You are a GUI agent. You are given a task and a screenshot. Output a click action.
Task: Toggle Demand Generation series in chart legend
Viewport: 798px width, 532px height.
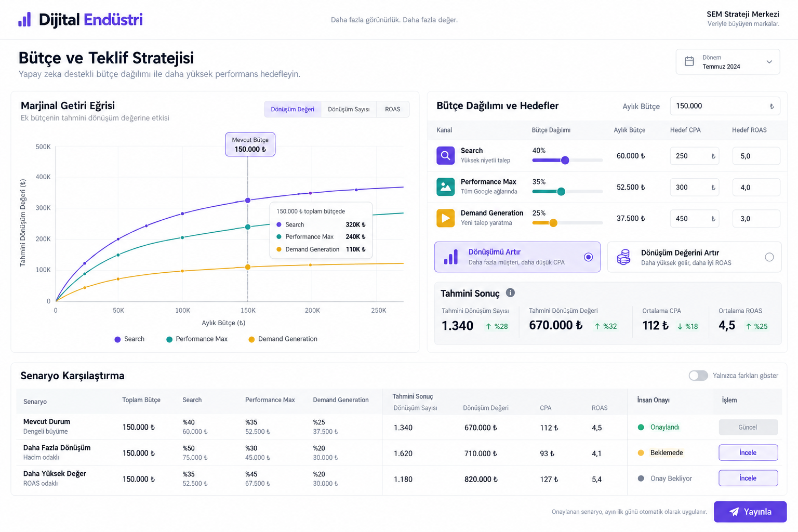click(x=283, y=339)
